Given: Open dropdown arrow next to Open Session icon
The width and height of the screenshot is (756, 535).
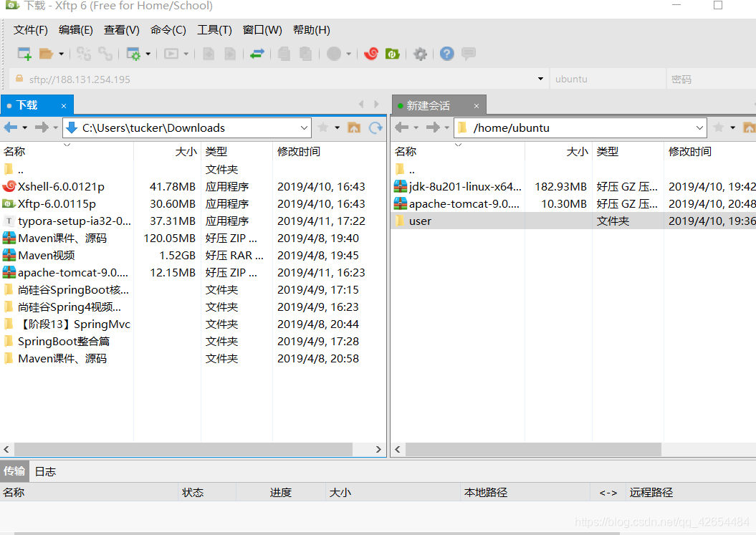Looking at the screenshot, I should (61, 54).
